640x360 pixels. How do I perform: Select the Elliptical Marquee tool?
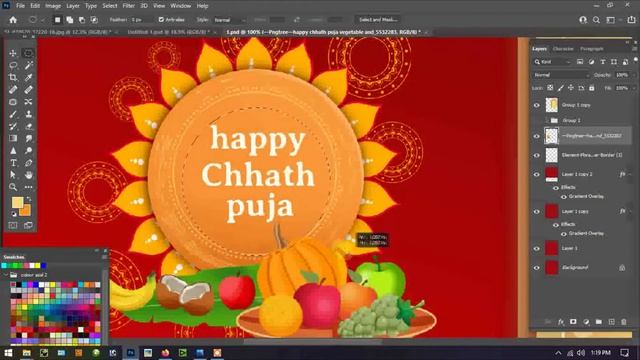(28, 53)
